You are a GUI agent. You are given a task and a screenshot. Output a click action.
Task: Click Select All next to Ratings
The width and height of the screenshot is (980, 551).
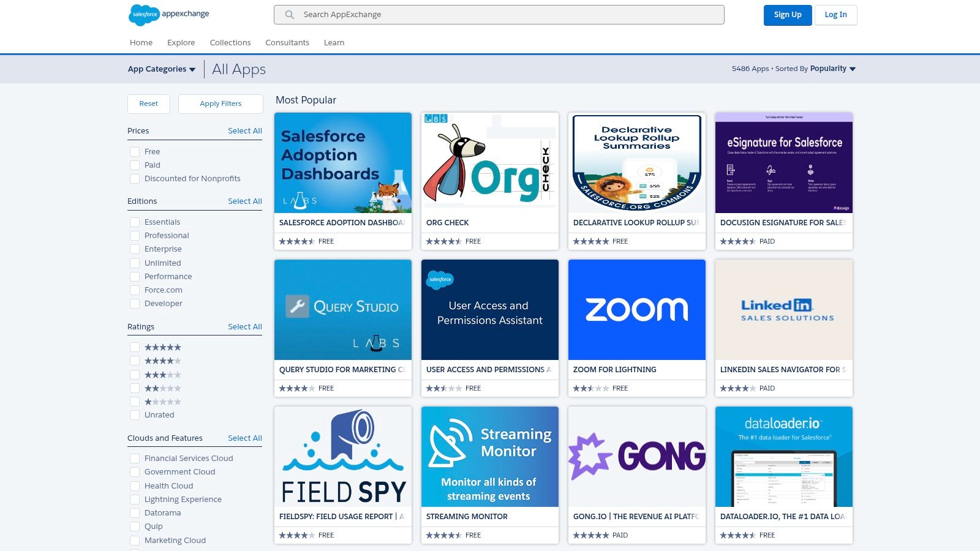coord(244,326)
